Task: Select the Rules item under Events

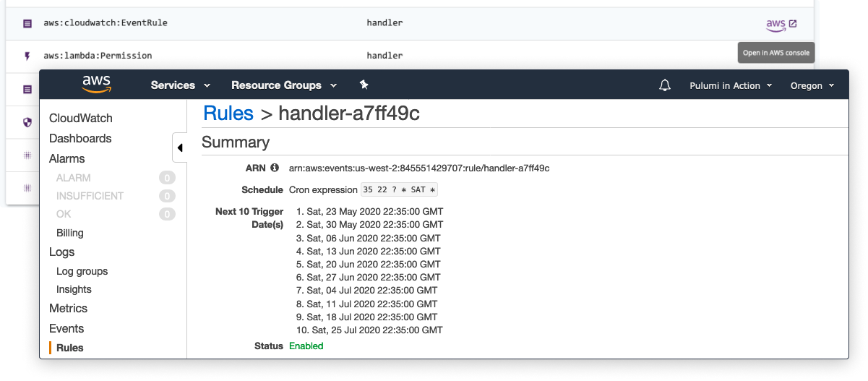Action: click(x=70, y=348)
